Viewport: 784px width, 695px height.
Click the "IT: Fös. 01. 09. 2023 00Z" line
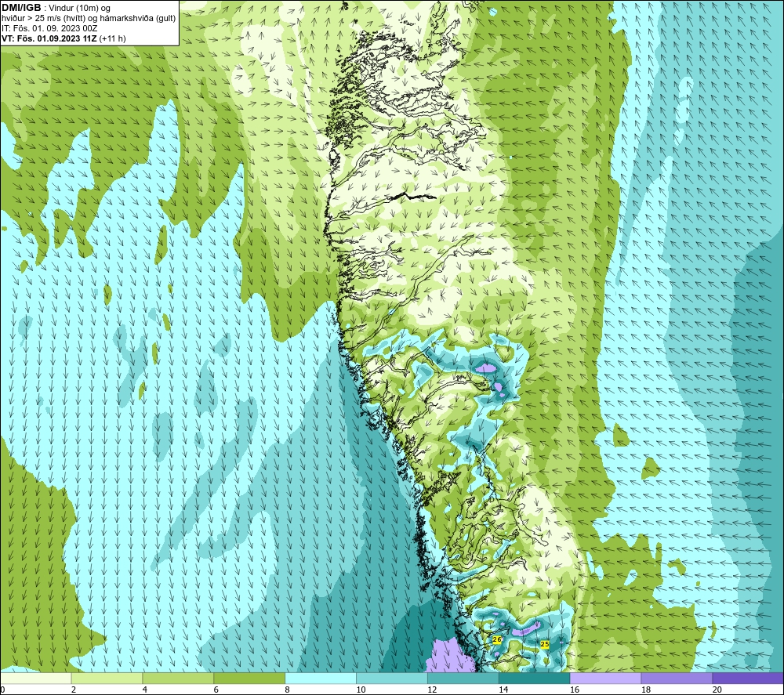(x=49, y=28)
